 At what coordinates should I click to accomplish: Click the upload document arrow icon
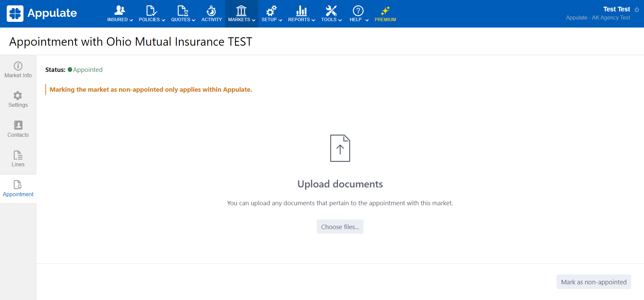point(340,148)
